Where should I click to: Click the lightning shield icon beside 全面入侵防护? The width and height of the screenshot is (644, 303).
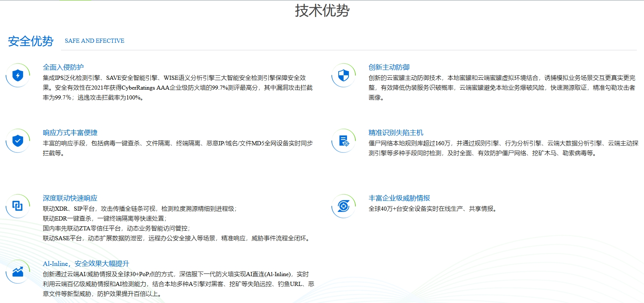pyautogui.click(x=18, y=75)
